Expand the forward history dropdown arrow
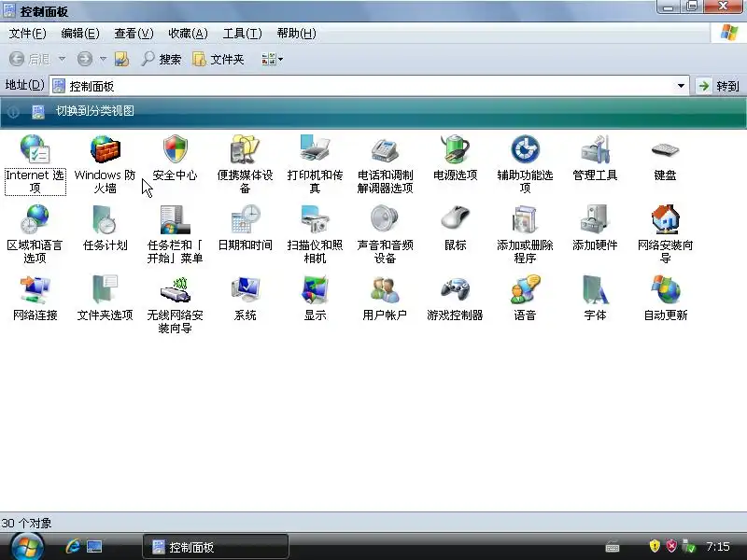Image resolution: width=747 pixels, height=560 pixels. (x=103, y=59)
